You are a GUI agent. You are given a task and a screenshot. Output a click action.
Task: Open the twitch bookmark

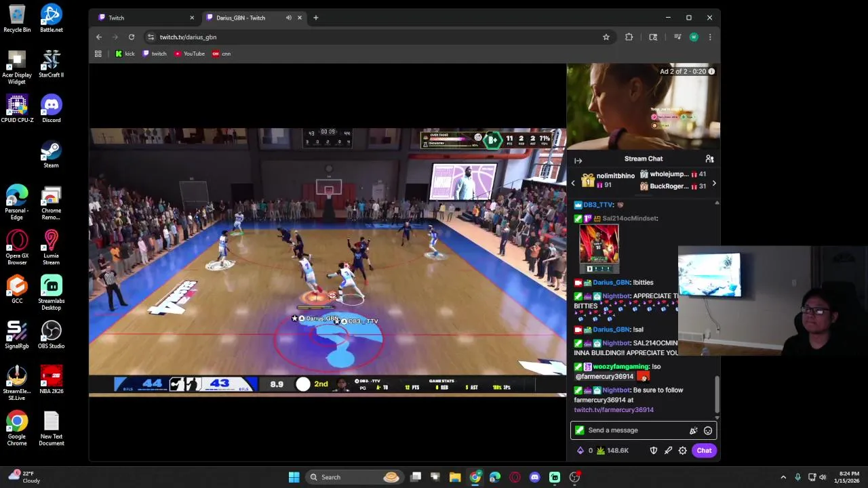pyautogui.click(x=155, y=54)
